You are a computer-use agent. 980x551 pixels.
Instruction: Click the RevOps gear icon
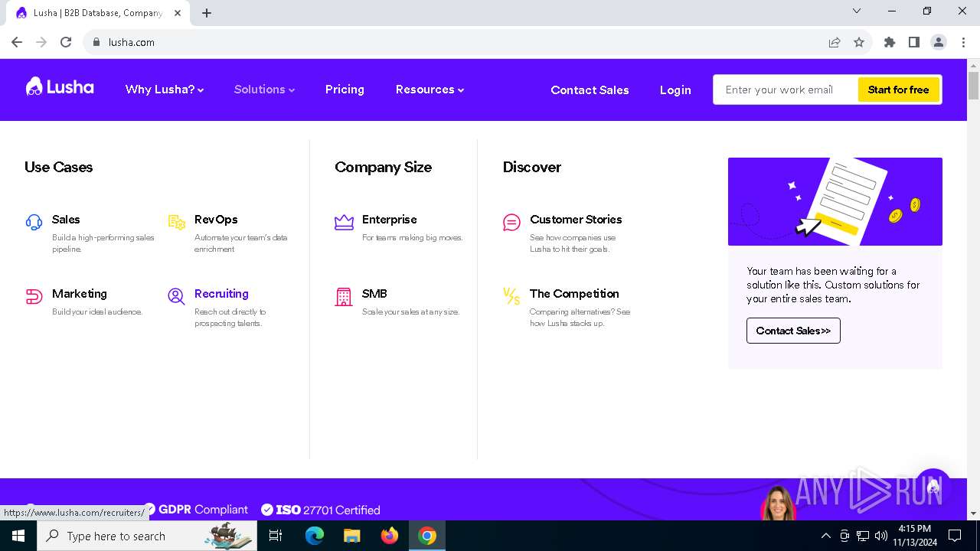point(177,222)
